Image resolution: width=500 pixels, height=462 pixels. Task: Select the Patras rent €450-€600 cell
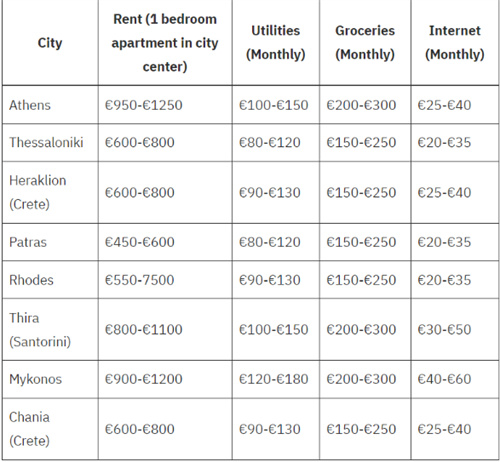165,242
